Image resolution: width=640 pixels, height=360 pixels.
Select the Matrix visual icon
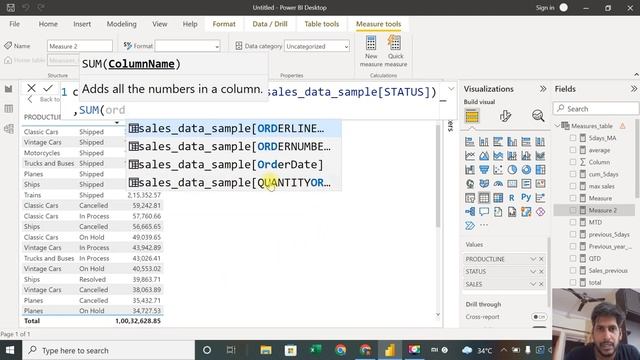pyautogui.click(x=498, y=198)
